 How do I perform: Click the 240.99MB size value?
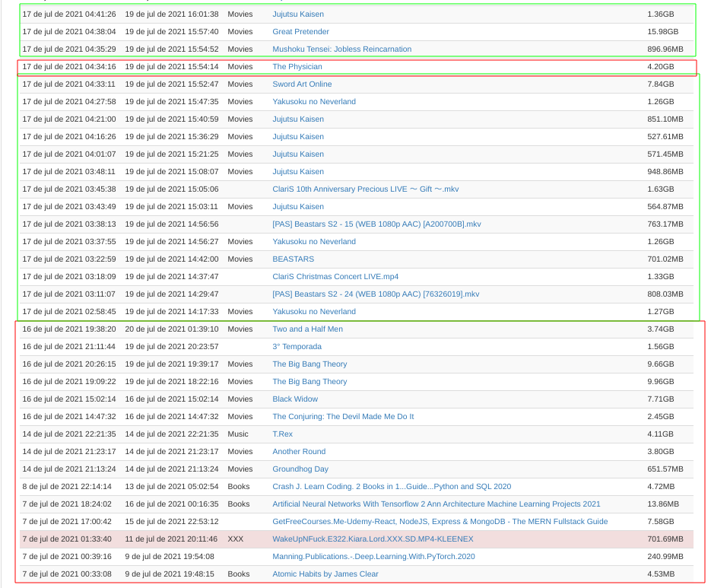pyautogui.click(x=665, y=557)
